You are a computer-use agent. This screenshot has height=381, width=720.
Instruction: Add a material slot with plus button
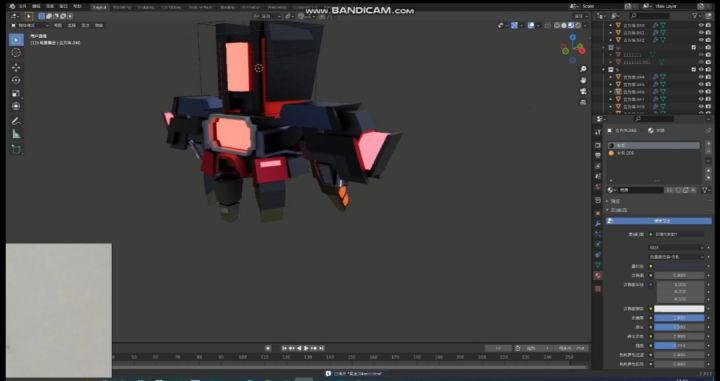[709, 144]
